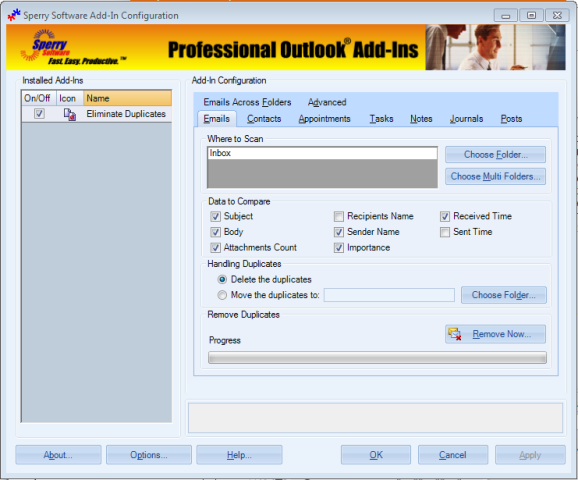Open the Advanced tab
The width and height of the screenshot is (578, 480).
[x=327, y=102]
